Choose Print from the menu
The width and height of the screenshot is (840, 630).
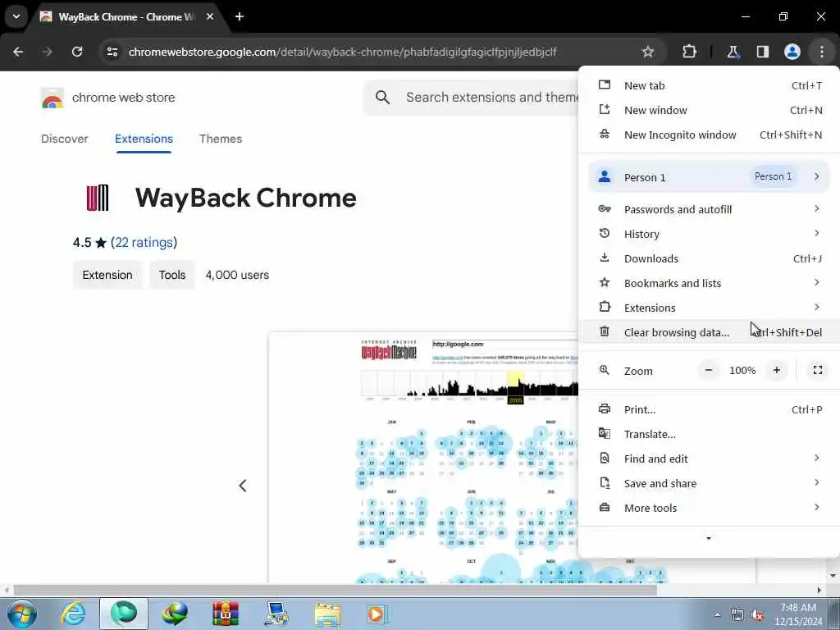coord(709,410)
